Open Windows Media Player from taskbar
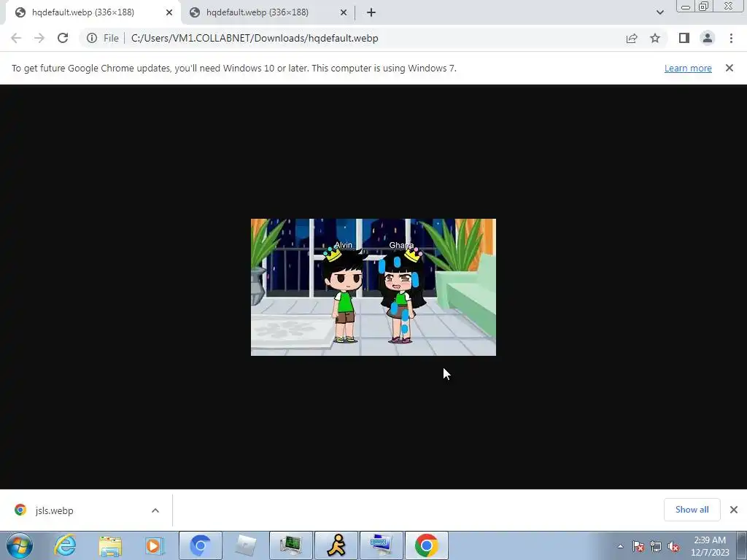This screenshot has height=560, width=747. pos(155,545)
